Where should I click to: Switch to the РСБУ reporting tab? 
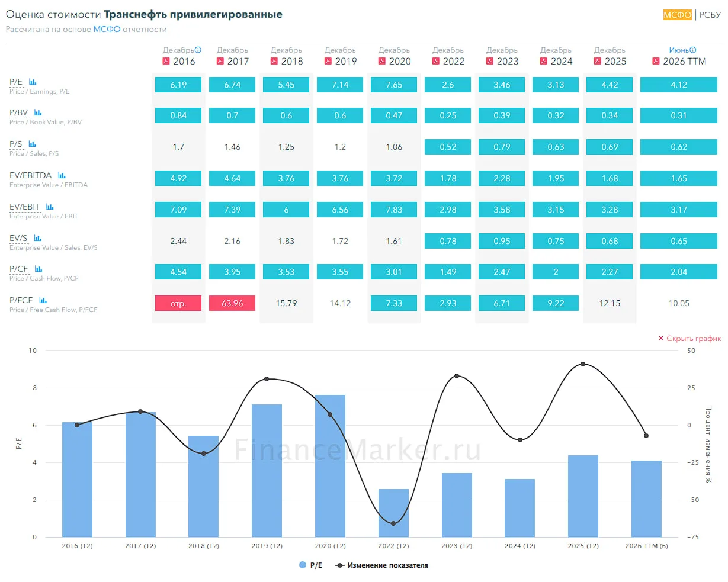(710, 15)
